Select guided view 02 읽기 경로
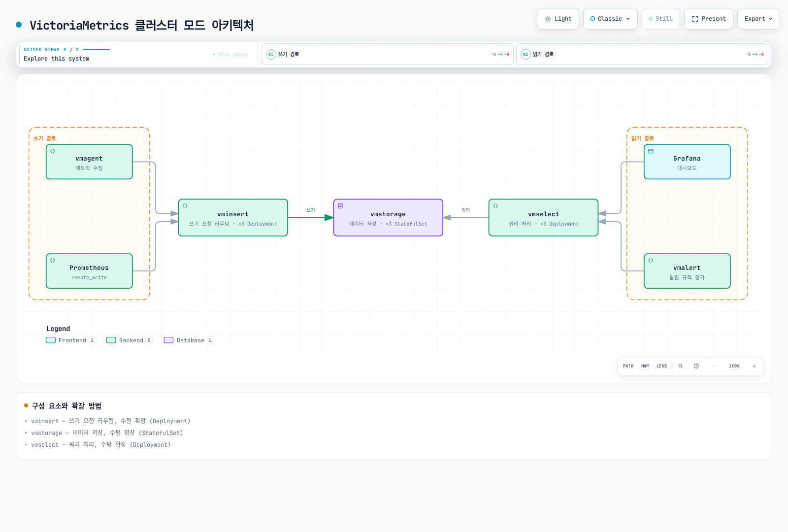This screenshot has width=788, height=532. coord(642,54)
